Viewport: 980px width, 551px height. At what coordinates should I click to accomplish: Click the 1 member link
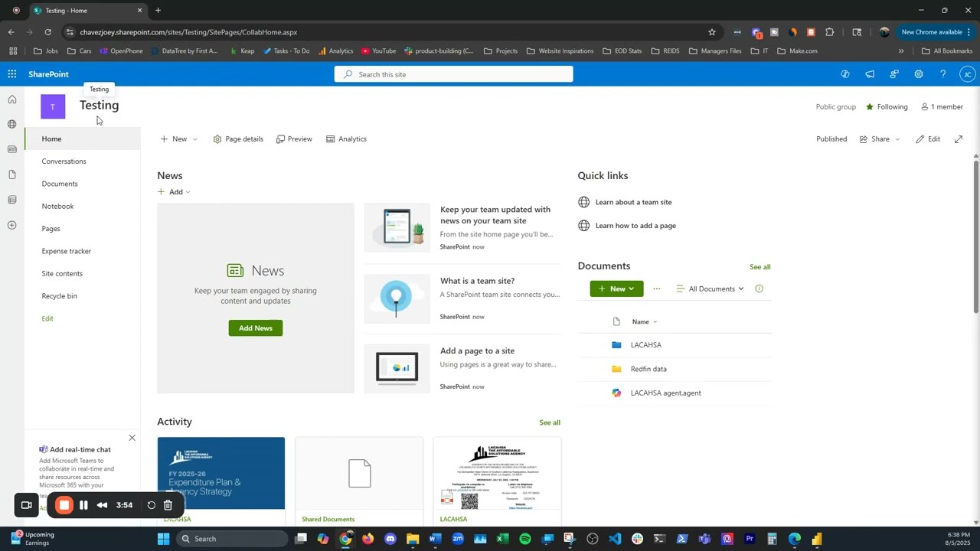pyautogui.click(x=942, y=107)
